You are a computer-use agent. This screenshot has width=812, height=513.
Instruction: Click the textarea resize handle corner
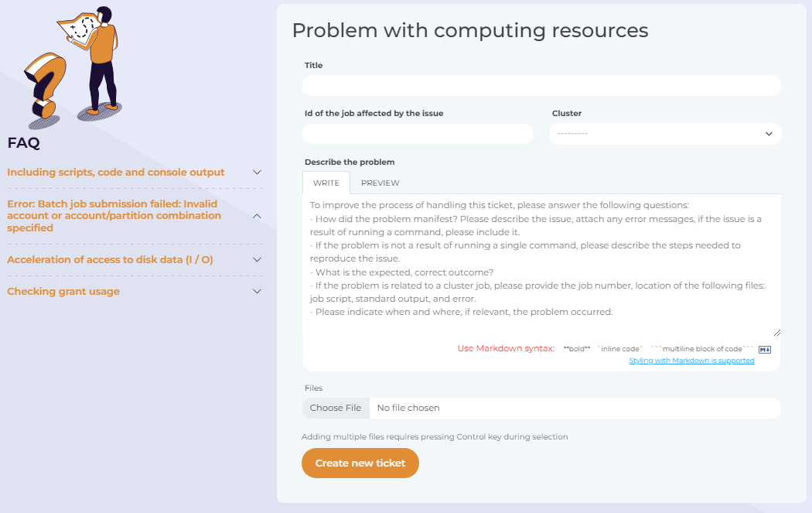[x=776, y=333]
